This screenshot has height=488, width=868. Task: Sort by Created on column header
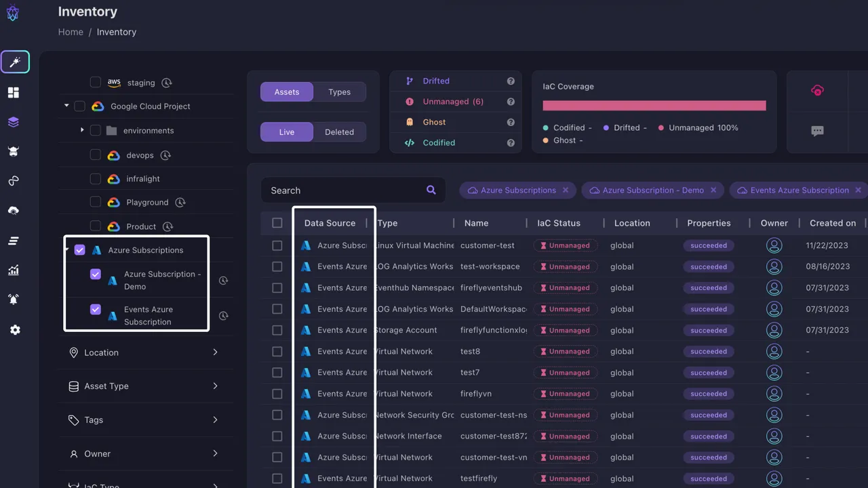pos(833,223)
